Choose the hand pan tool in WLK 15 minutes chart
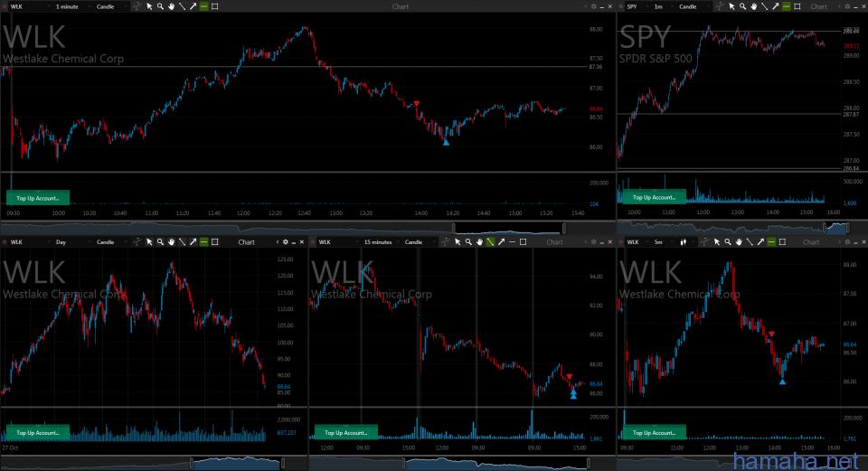Viewport: 868px width, 471px height. [x=479, y=242]
